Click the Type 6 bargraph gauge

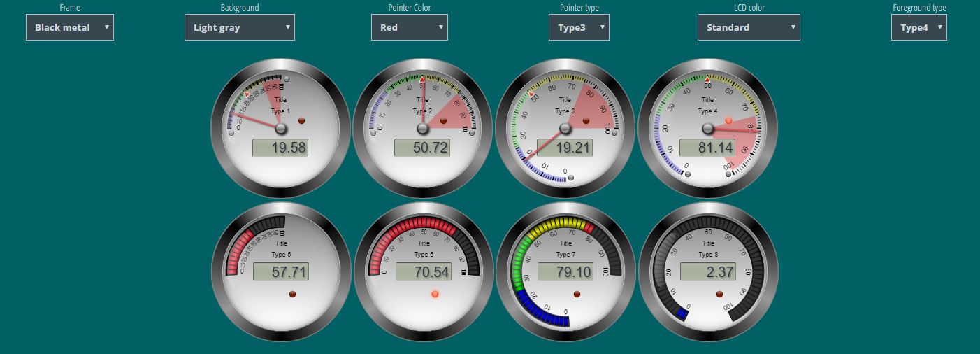pos(424,271)
